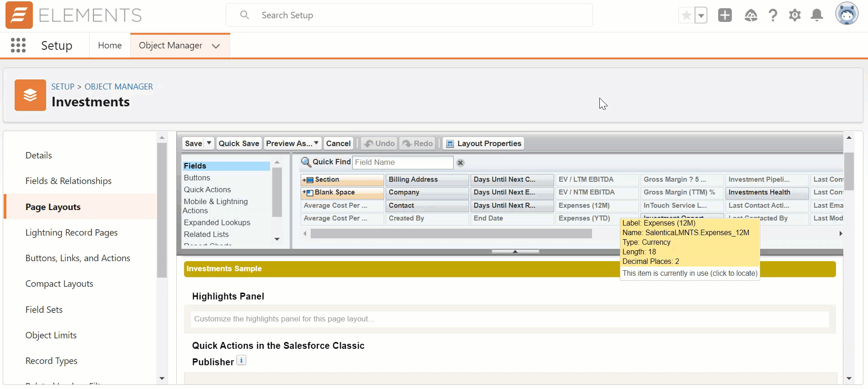868x389 pixels.
Task: Open the Trailhead guidance icon
Action: (751, 16)
